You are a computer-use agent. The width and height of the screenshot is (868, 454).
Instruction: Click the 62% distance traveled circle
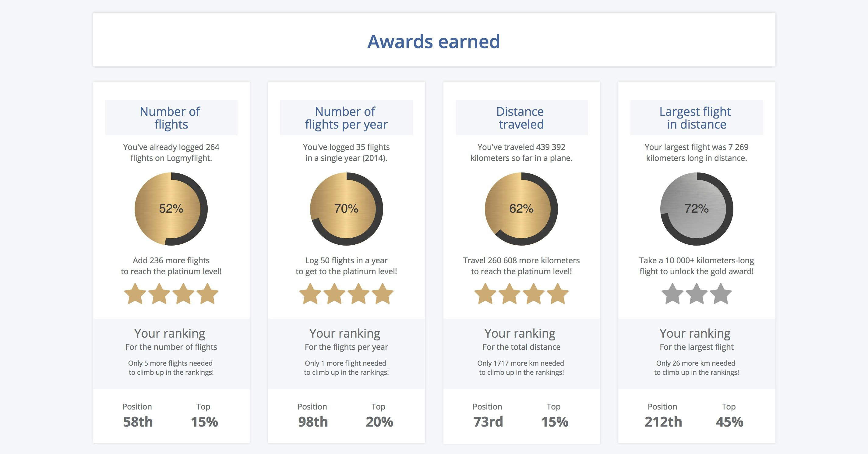[521, 209]
